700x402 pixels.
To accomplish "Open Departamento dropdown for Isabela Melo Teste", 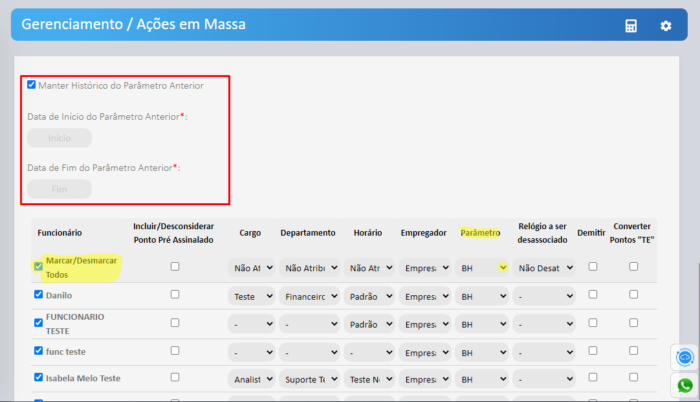I will tap(309, 380).
